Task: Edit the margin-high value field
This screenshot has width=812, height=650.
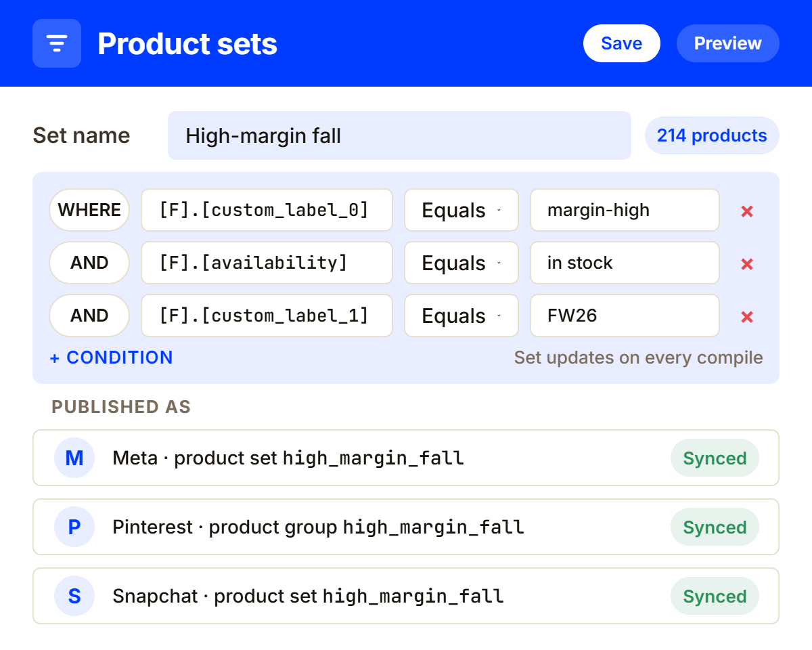Action: tap(625, 210)
